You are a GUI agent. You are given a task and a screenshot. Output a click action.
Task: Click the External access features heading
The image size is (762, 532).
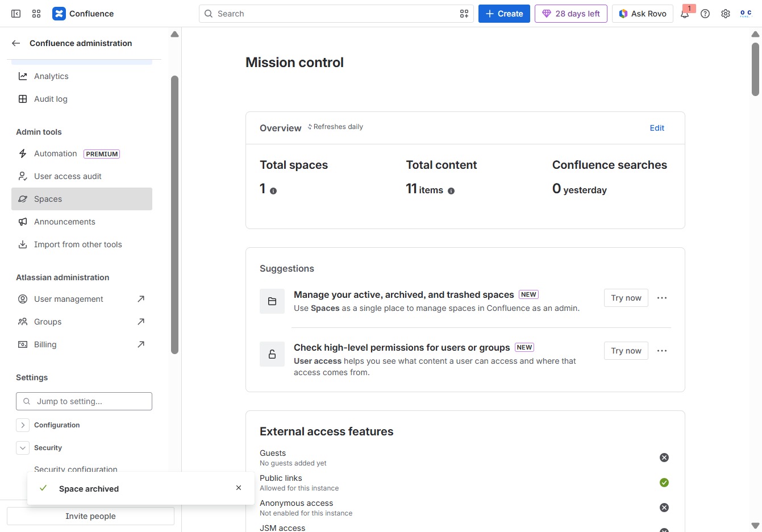[326, 431]
